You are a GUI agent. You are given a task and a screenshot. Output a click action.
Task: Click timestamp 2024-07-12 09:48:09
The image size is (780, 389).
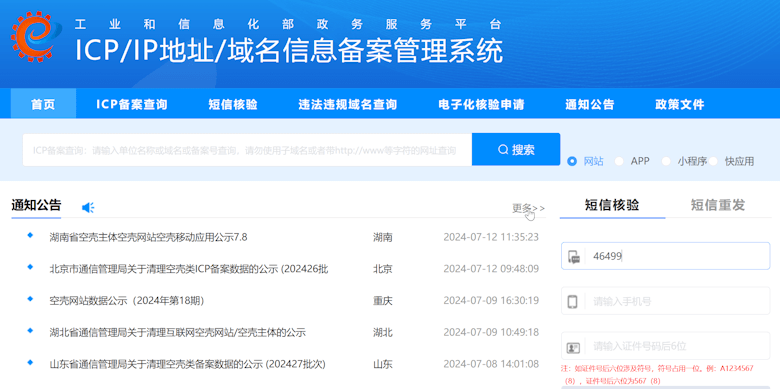click(491, 269)
